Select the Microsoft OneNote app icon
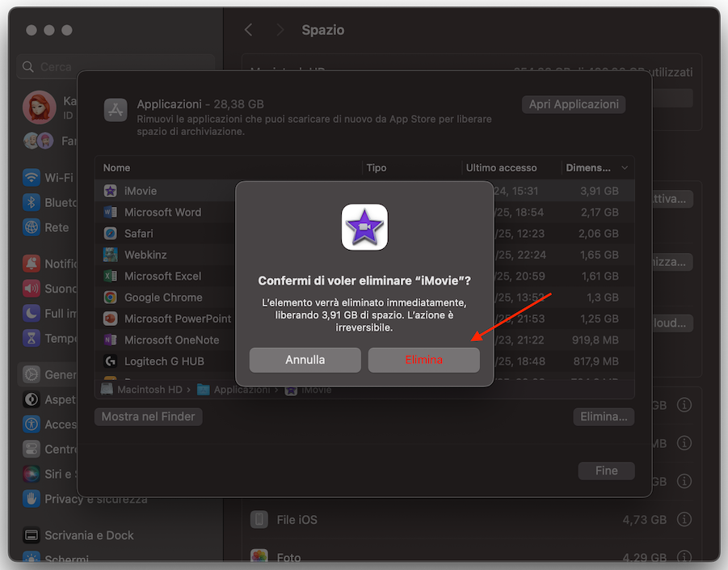 (x=108, y=340)
